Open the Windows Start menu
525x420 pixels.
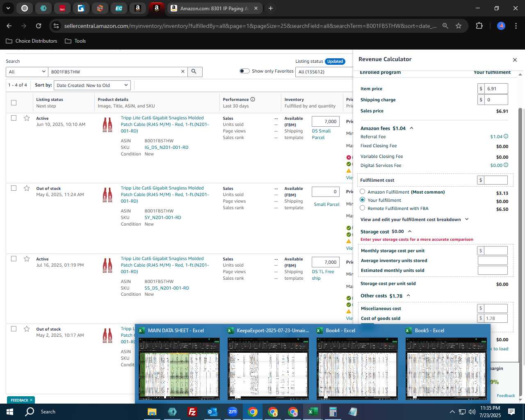click(9, 412)
